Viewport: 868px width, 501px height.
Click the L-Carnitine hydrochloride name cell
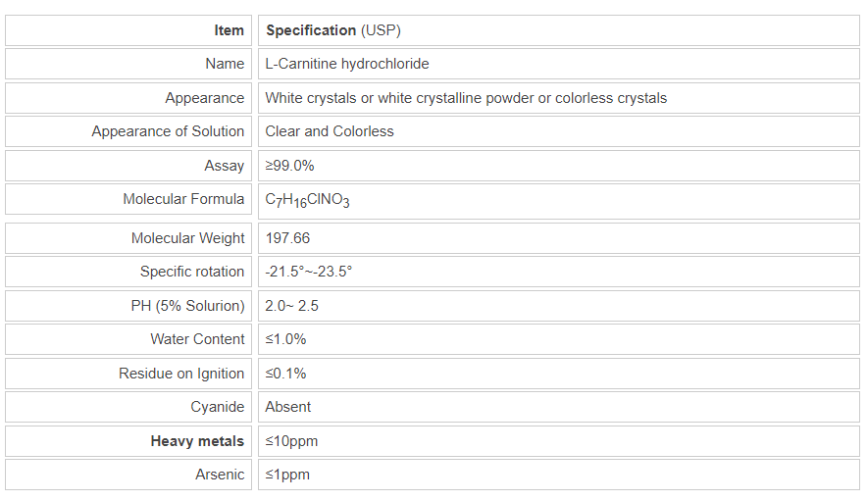347,64
